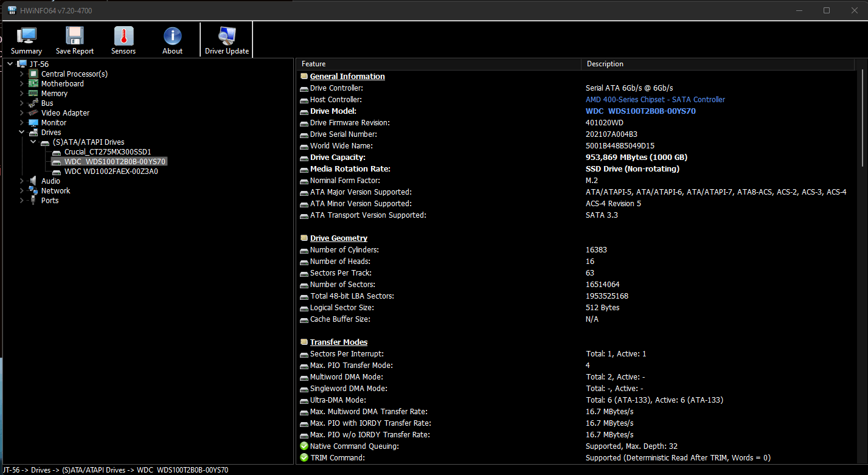Expand the Memory tree node
868x475 pixels.
[22, 93]
